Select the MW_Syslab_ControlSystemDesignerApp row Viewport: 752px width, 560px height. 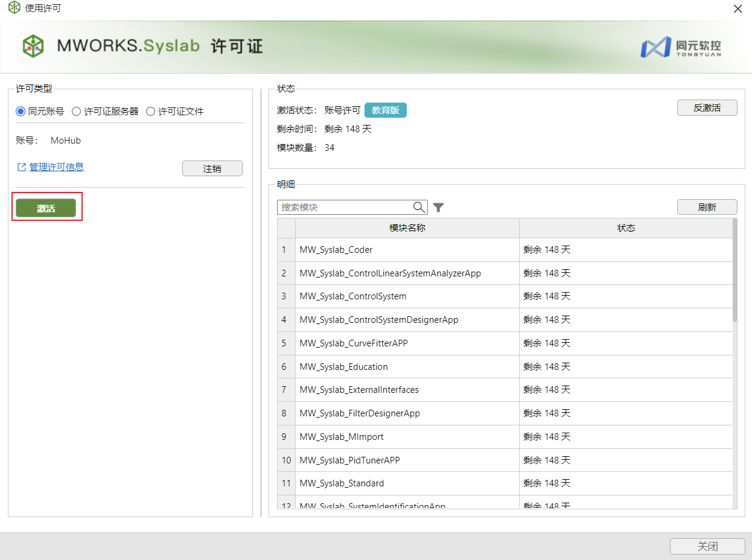click(x=505, y=320)
